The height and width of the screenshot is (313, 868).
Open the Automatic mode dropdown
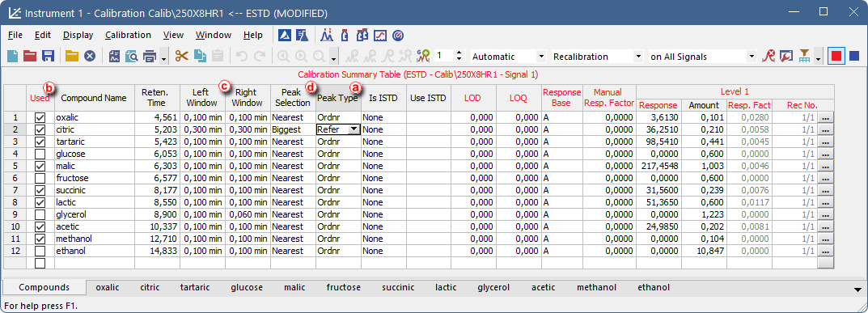(x=541, y=57)
